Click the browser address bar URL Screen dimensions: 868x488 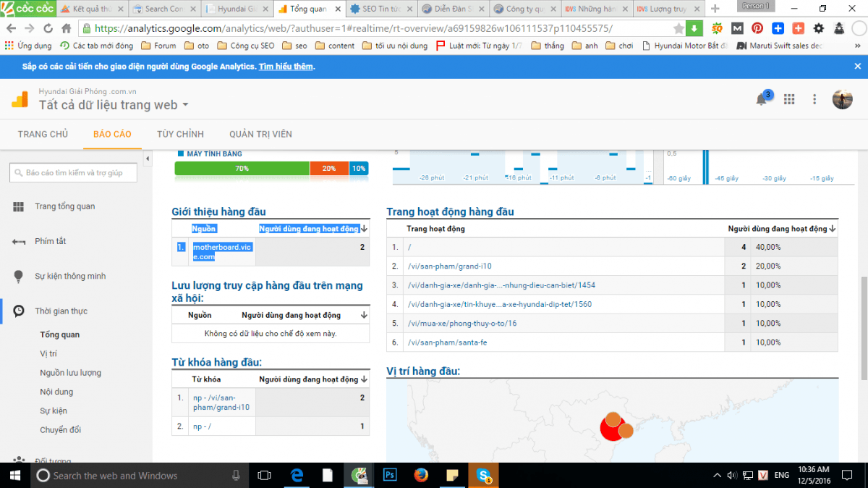[x=354, y=28]
